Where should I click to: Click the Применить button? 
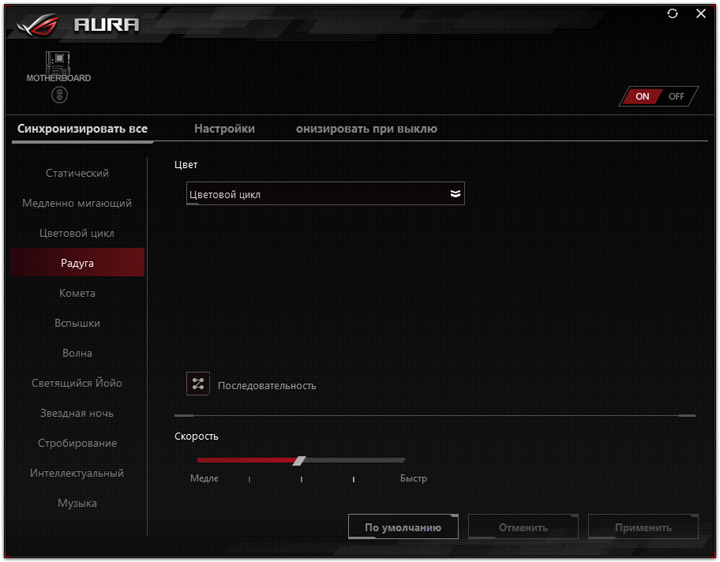[643, 527]
